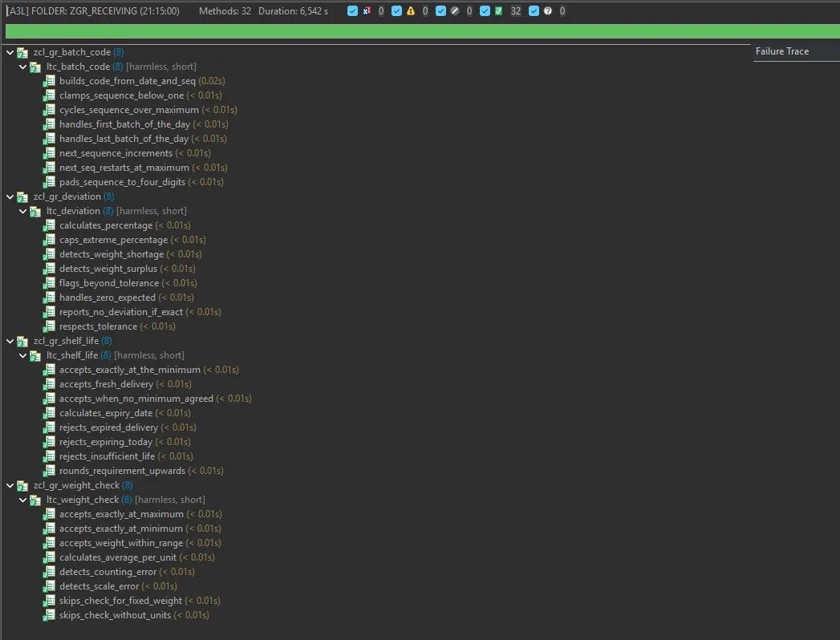Click the test class icon beside ltc_shelf_life
This screenshot has width=840, height=640.
pos(35,355)
